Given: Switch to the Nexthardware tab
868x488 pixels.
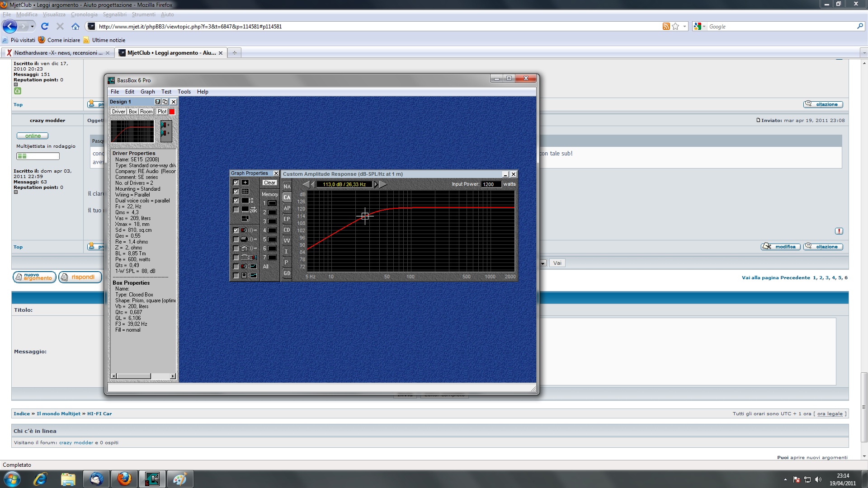Looking at the screenshot, I should tap(58, 53).
